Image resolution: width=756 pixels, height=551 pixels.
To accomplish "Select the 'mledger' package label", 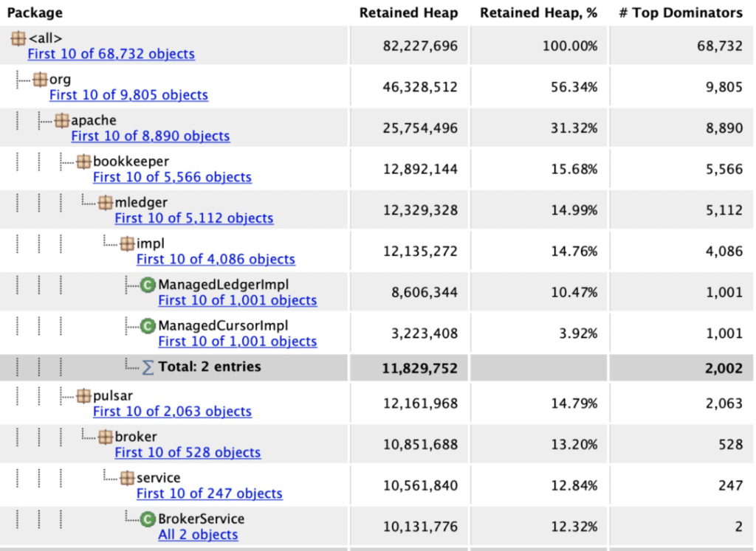I will tap(141, 202).
